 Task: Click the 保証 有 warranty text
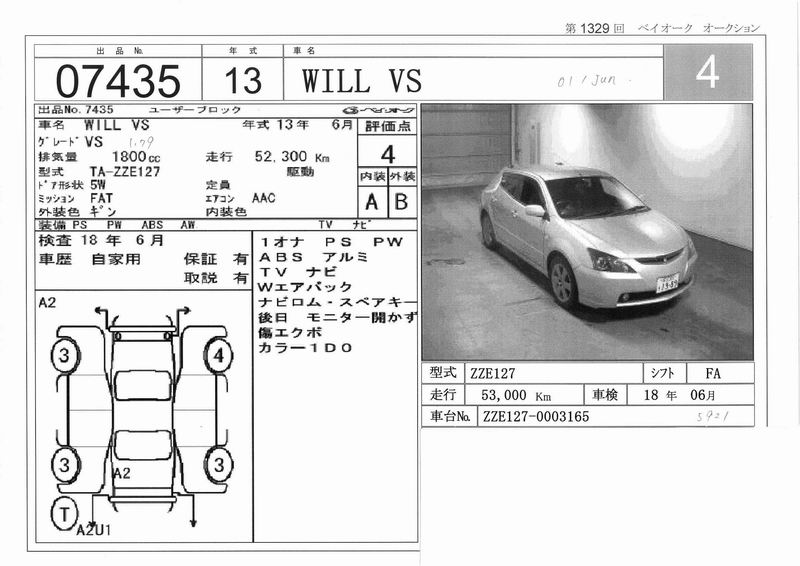point(216,259)
